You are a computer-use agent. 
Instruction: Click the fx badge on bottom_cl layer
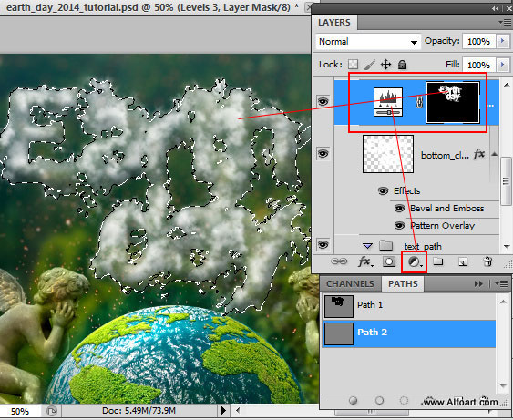click(479, 154)
